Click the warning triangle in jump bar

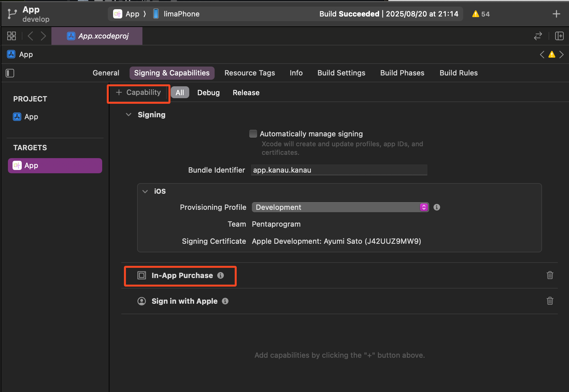[552, 54]
